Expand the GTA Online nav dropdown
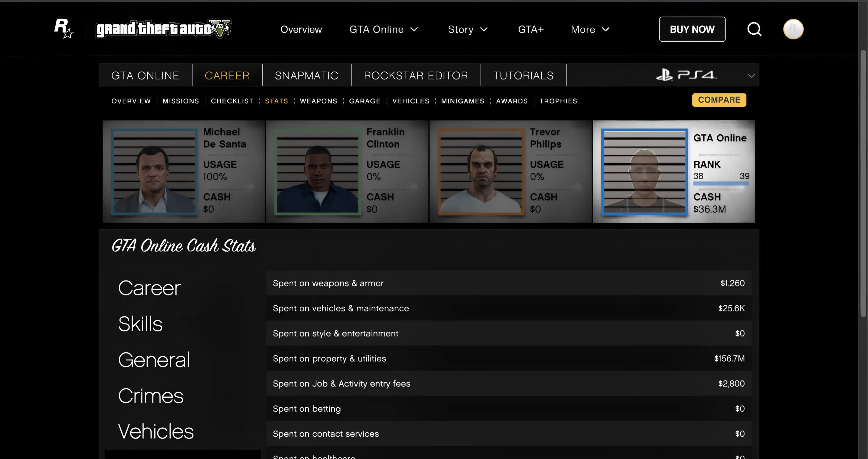 click(x=384, y=29)
